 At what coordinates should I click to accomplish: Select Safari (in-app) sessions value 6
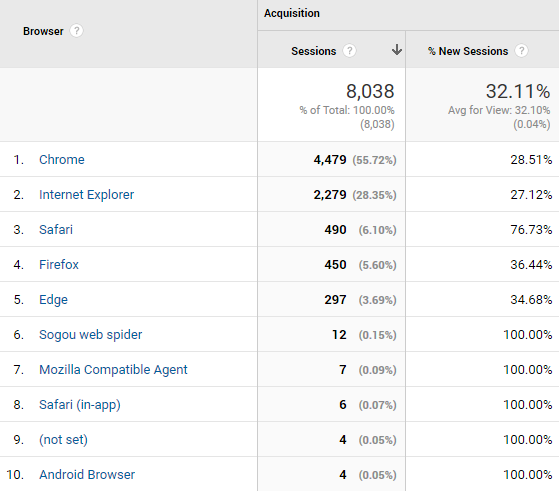click(x=343, y=405)
